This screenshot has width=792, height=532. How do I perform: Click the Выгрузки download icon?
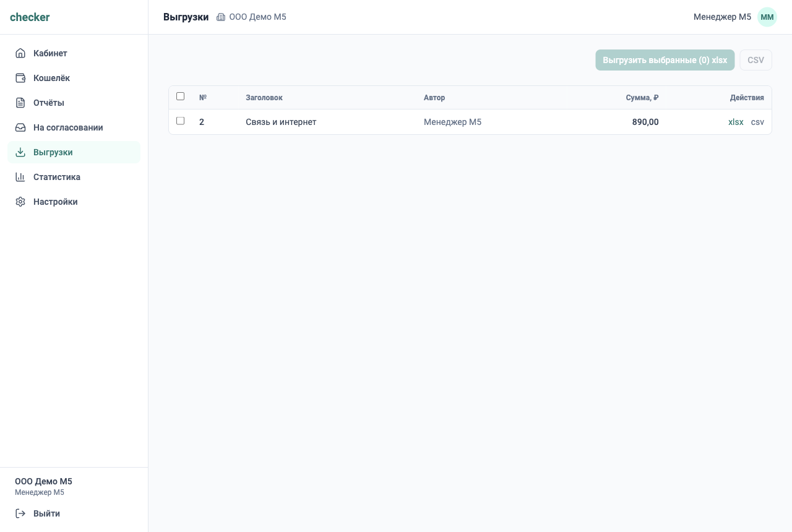(20, 152)
